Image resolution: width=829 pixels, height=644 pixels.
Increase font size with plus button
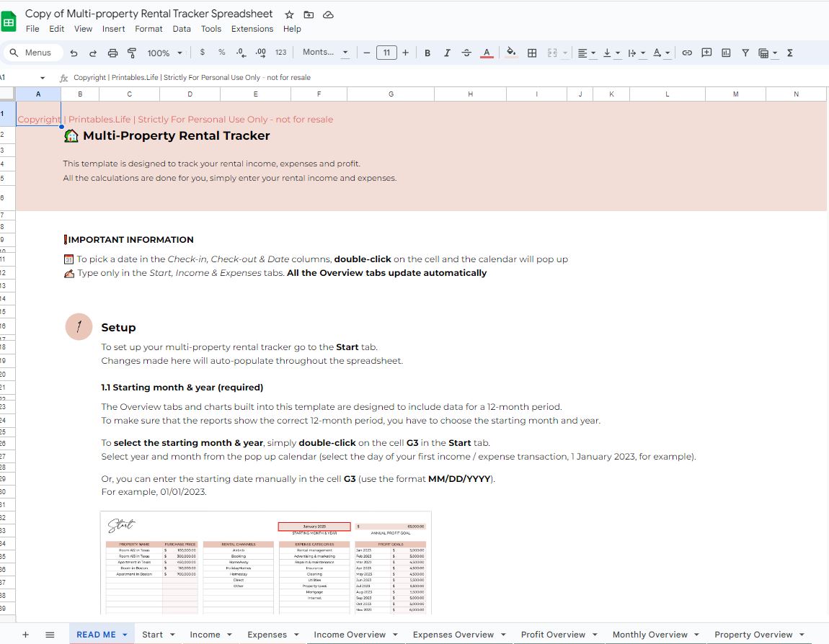(x=406, y=53)
